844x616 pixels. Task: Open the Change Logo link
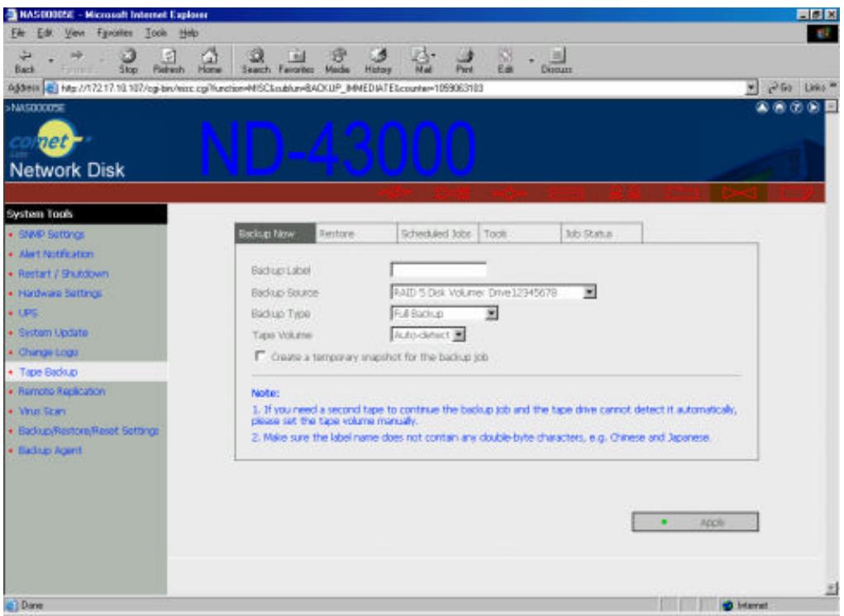click(x=49, y=352)
